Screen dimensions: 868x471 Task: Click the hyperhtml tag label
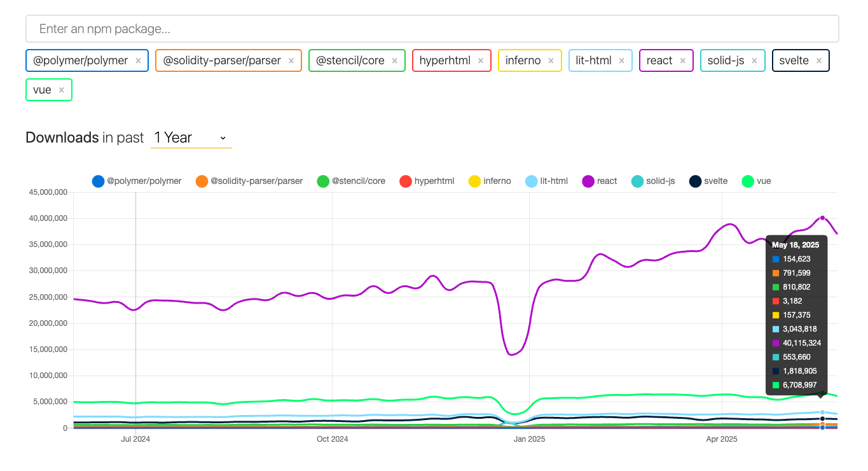[445, 60]
